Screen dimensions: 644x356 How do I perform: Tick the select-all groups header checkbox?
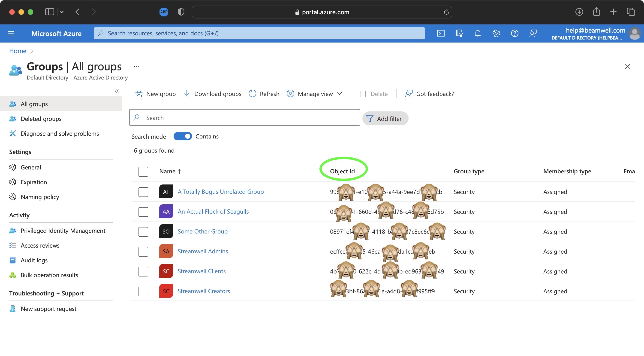click(x=143, y=172)
